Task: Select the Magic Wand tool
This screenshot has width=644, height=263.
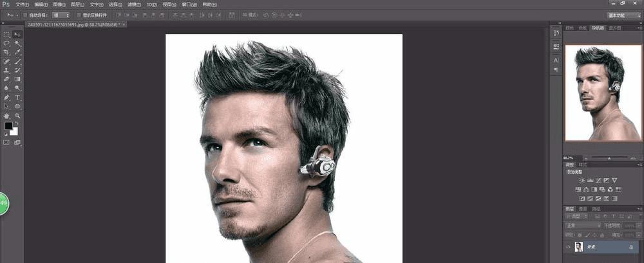Action: tap(17, 43)
